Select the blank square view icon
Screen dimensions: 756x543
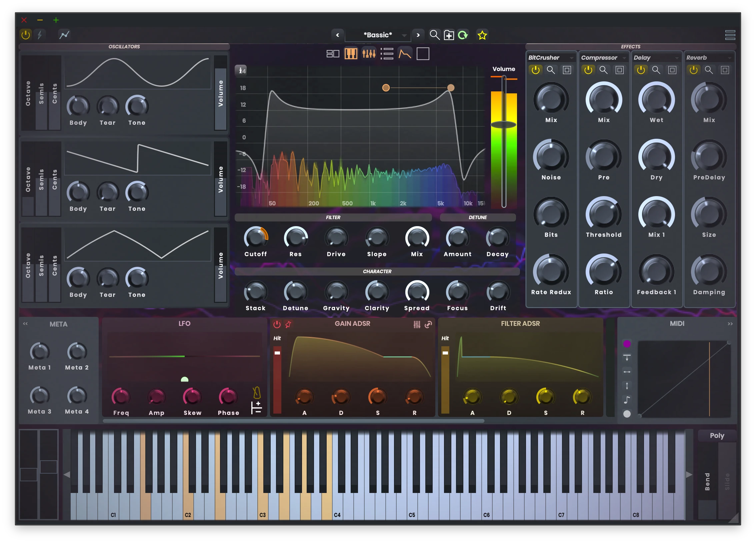point(423,53)
